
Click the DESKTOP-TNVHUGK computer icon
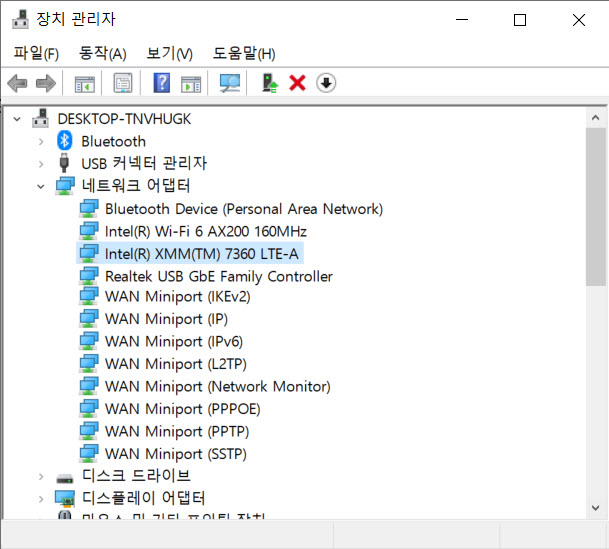(40, 118)
